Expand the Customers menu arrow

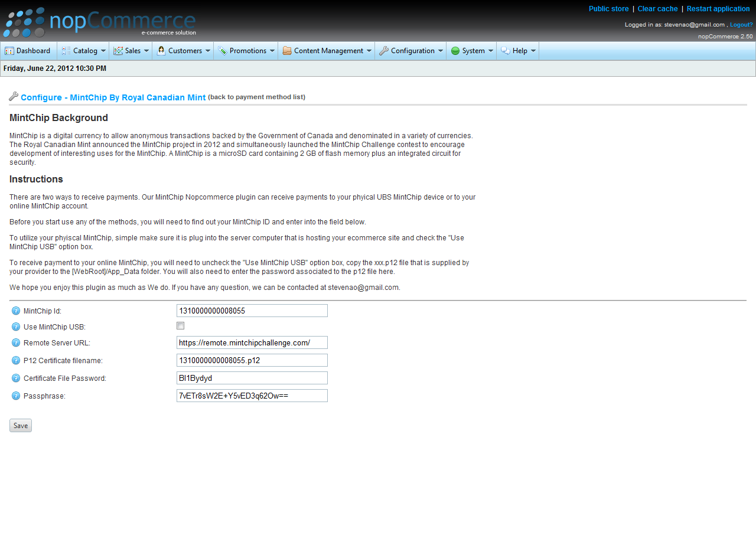(x=208, y=51)
